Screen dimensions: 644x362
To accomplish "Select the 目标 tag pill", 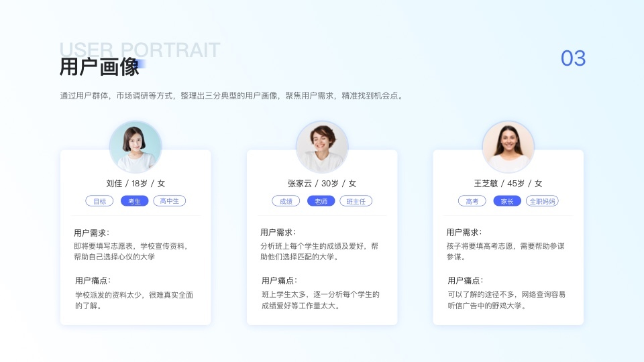I will pos(99,201).
